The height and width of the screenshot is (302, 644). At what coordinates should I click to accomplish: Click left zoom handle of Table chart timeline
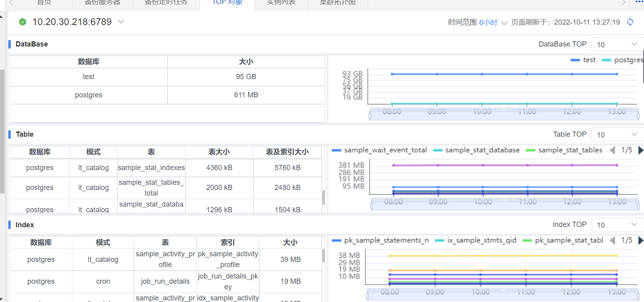(372, 206)
